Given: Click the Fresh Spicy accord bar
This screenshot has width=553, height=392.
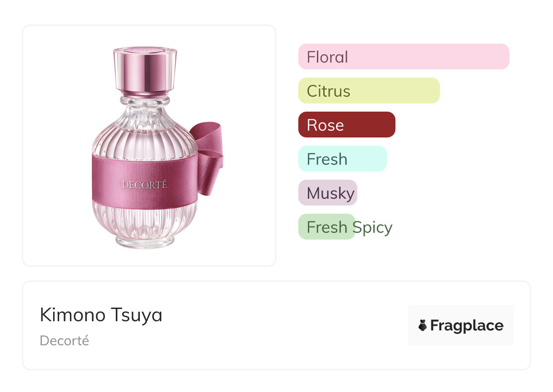Looking at the screenshot, I should click(x=326, y=227).
